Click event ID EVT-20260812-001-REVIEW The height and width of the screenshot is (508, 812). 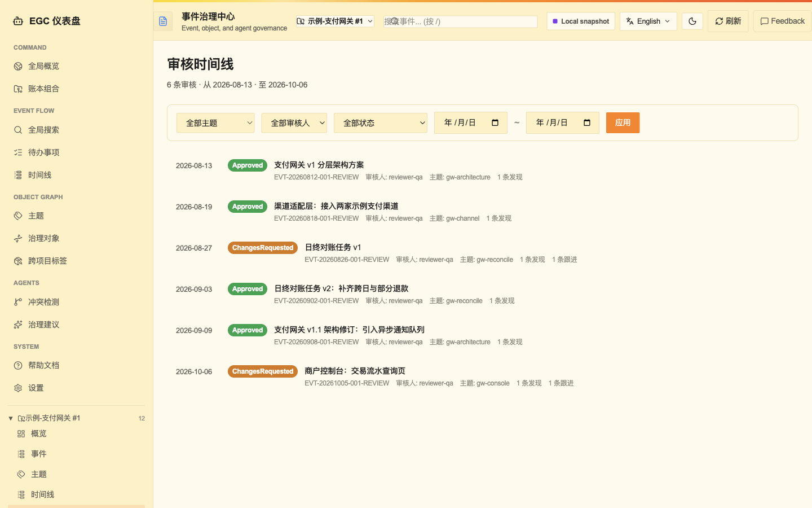(x=316, y=177)
